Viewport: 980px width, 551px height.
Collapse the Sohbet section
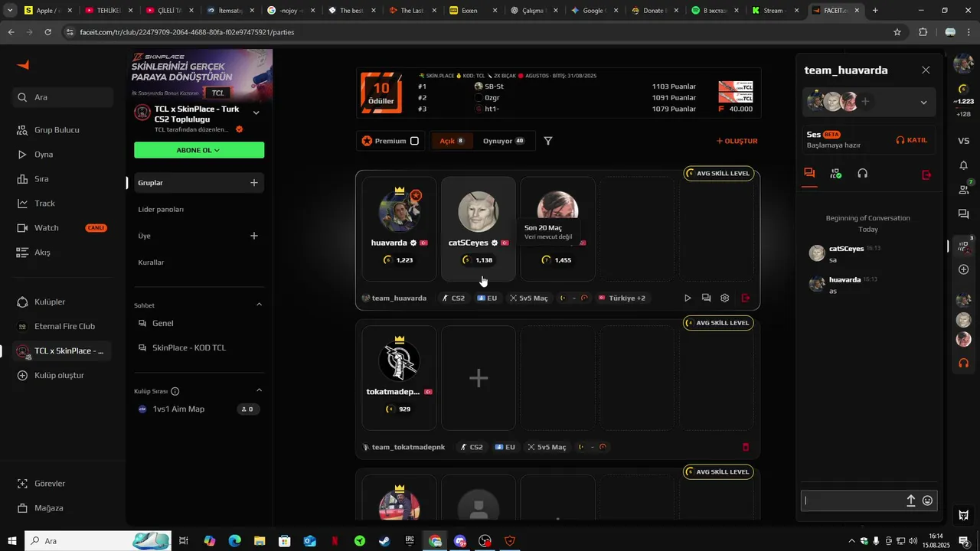coord(259,305)
